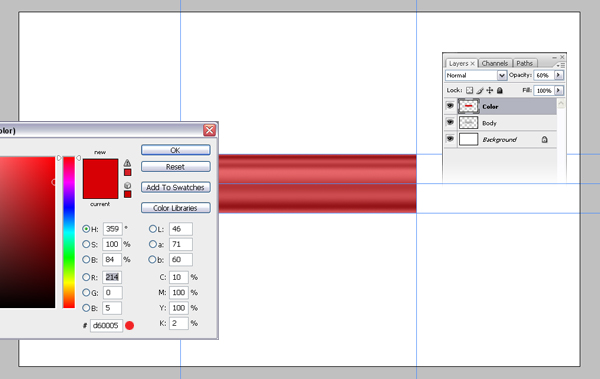The image size is (600, 379).
Task: Click the blue field showing 5
Action: tap(112, 308)
